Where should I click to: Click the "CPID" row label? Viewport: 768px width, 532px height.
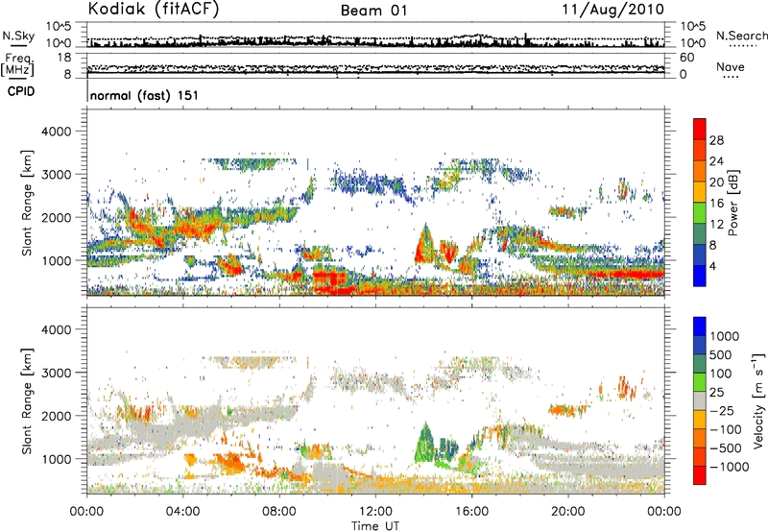pyautogui.click(x=21, y=91)
